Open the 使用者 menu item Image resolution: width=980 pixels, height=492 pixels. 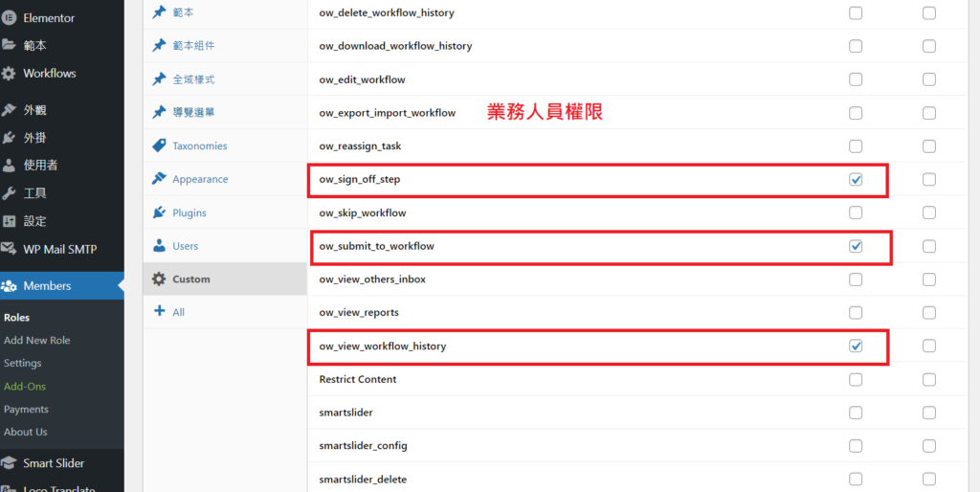click(x=40, y=166)
